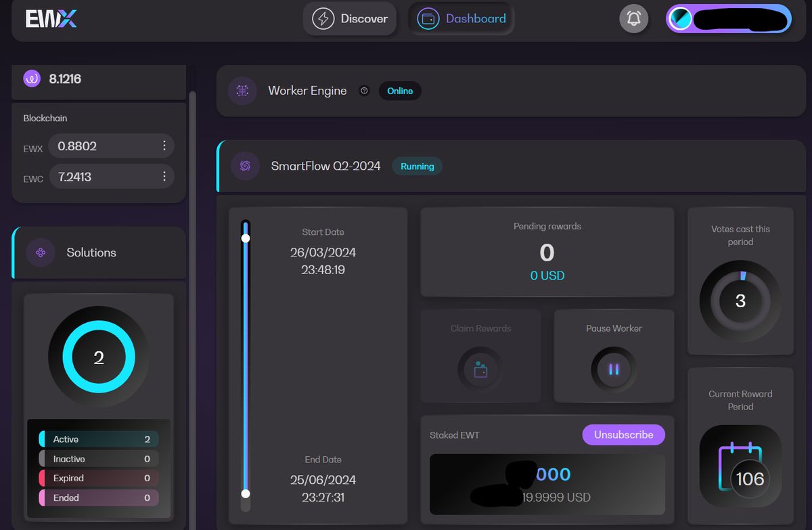Select the Ended solutions row

tap(99, 498)
